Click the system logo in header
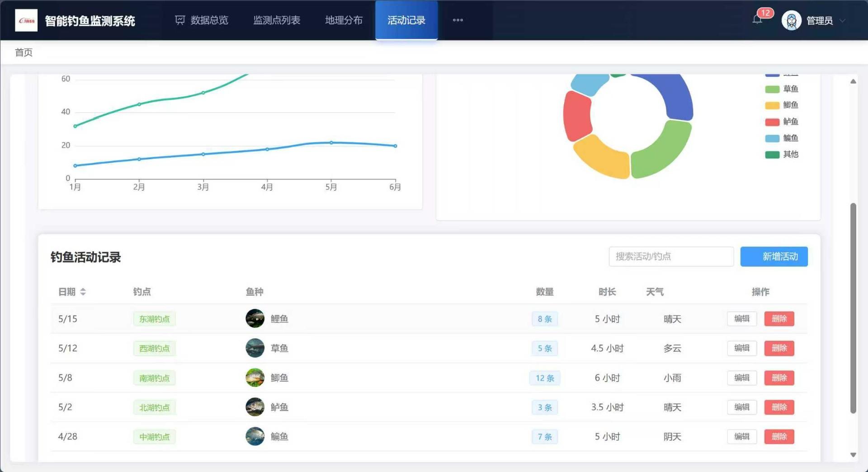Screen dimensions: 868x472 click(x=26, y=21)
